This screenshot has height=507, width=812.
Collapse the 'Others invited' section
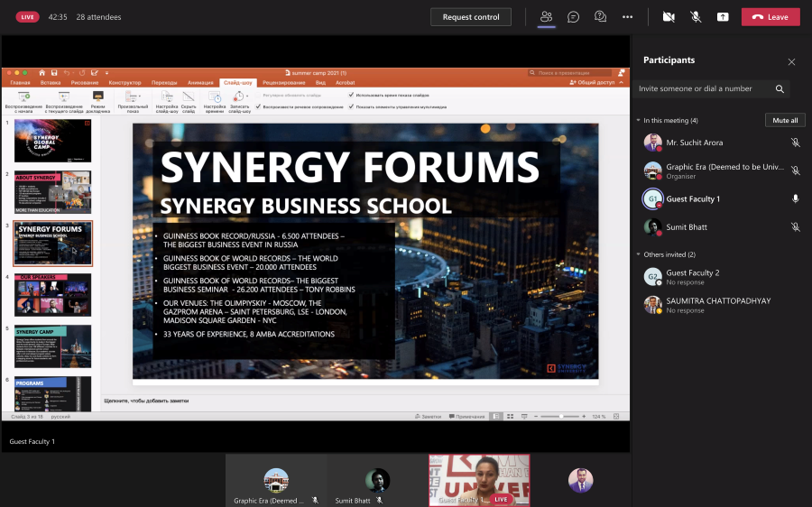pyautogui.click(x=638, y=254)
